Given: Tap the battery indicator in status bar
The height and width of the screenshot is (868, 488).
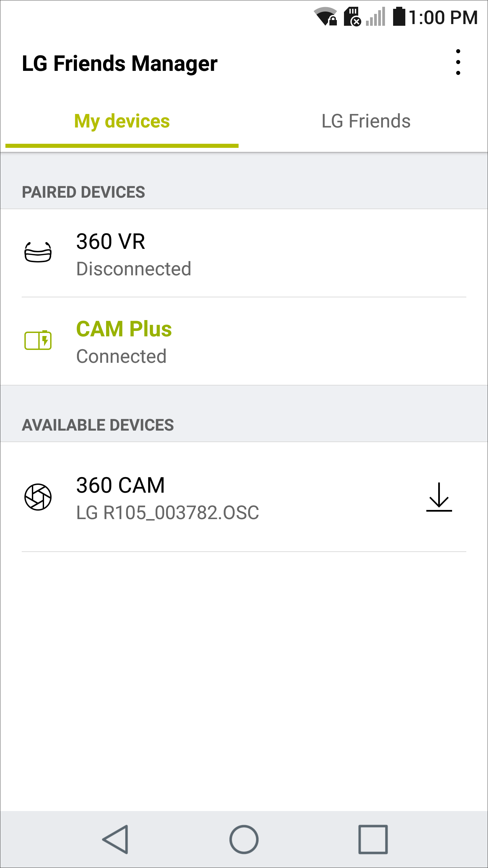Looking at the screenshot, I should [x=399, y=16].
